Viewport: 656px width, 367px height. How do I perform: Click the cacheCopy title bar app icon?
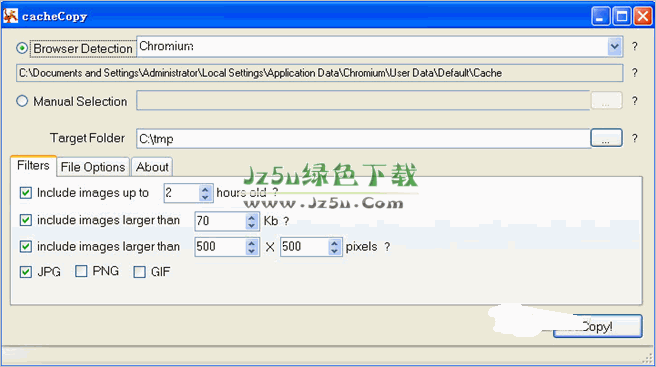tap(10, 16)
